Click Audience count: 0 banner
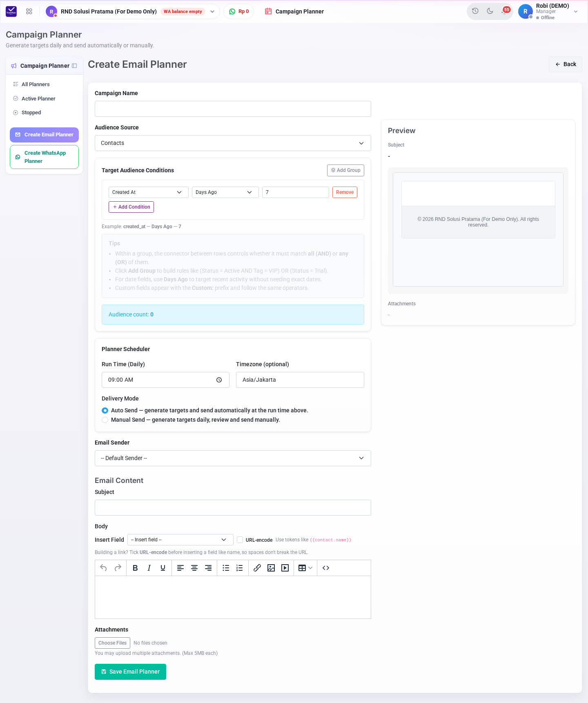588x703 pixels. point(233,315)
